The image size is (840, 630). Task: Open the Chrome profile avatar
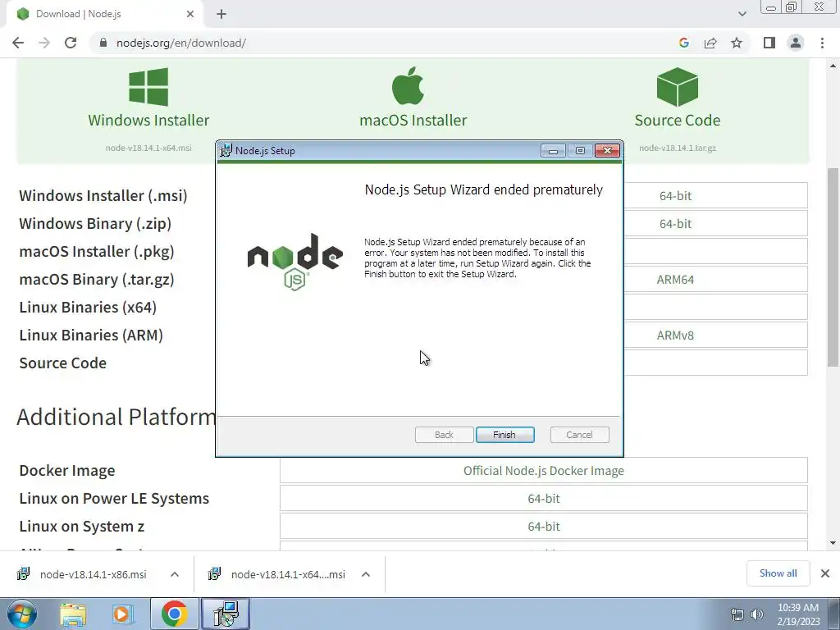[796, 43]
